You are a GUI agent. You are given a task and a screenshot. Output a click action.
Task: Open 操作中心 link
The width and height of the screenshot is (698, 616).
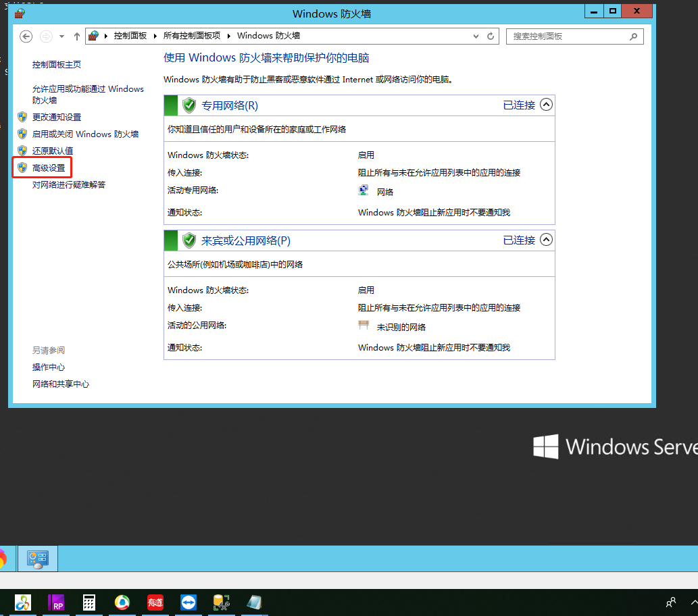click(x=49, y=367)
